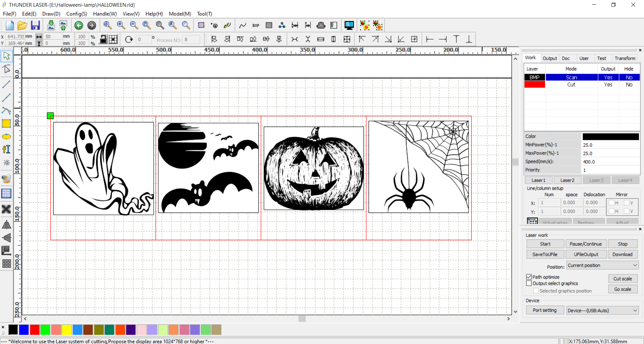The width and height of the screenshot is (644, 344).
Task: Click the Zoom out magnifier
Action: (x=133, y=25)
